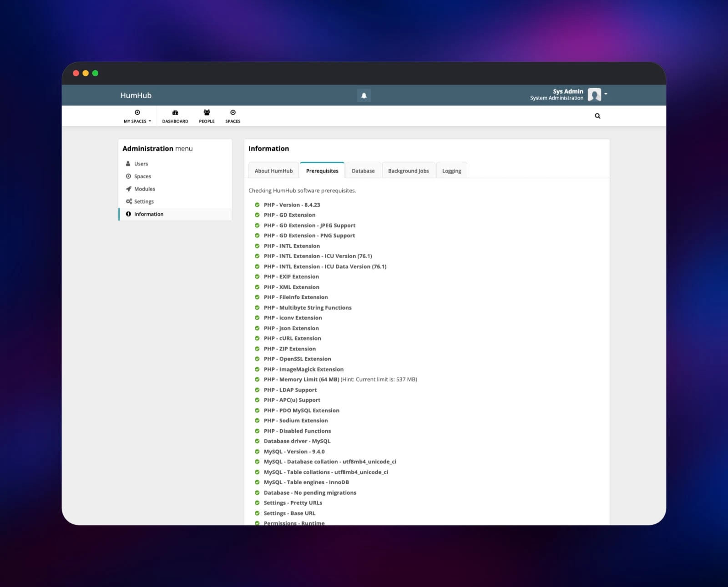Click the Settings gears icon
Viewport: 728px width, 587px height.
[129, 201]
